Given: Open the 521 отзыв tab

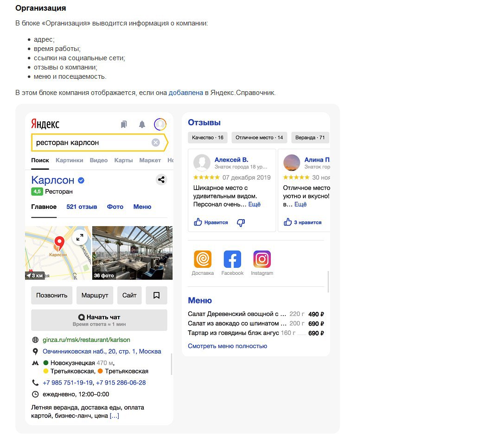Looking at the screenshot, I should [82, 207].
